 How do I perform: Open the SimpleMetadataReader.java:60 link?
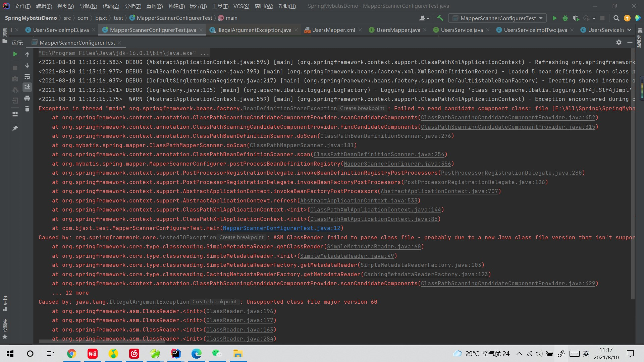374,246
